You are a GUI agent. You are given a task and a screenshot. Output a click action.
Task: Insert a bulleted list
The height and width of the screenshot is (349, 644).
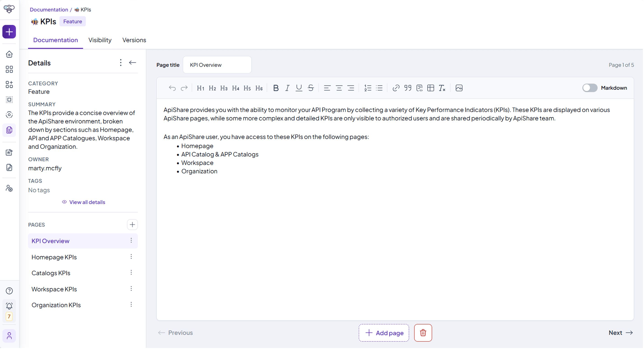379,88
